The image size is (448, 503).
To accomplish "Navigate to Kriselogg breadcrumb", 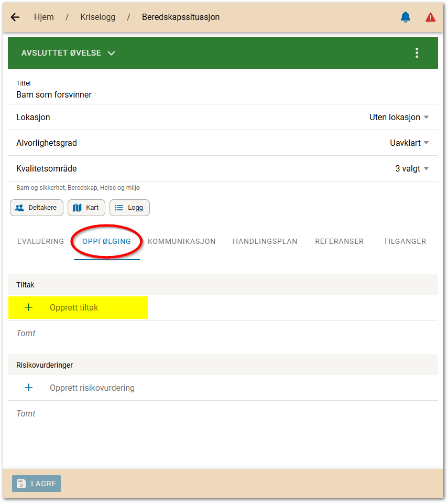I will pos(97,17).
